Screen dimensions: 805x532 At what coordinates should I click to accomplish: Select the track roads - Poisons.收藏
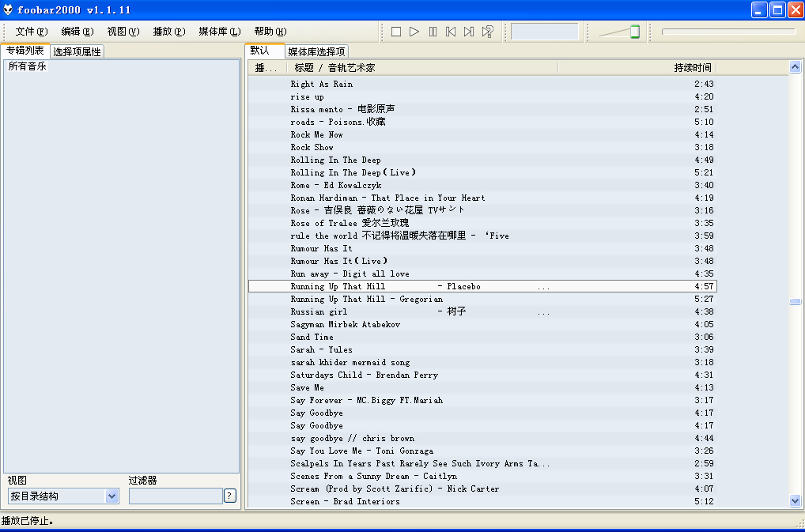482,122
